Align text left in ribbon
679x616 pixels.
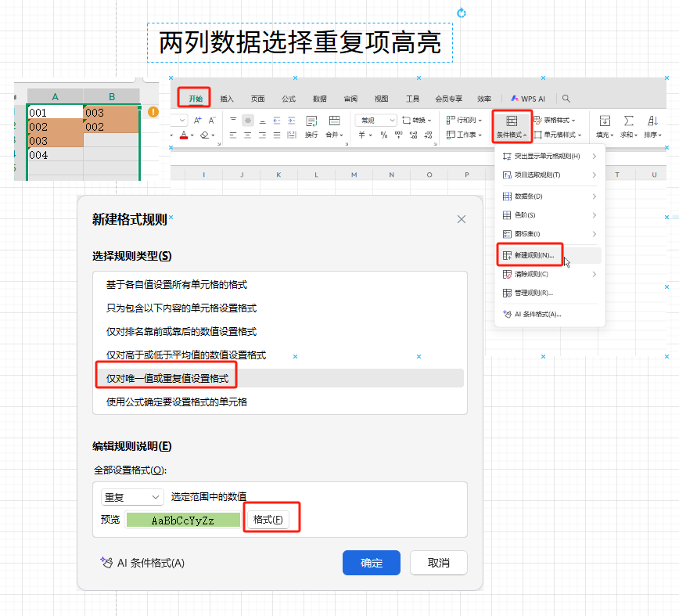click(x=233, y=135)
